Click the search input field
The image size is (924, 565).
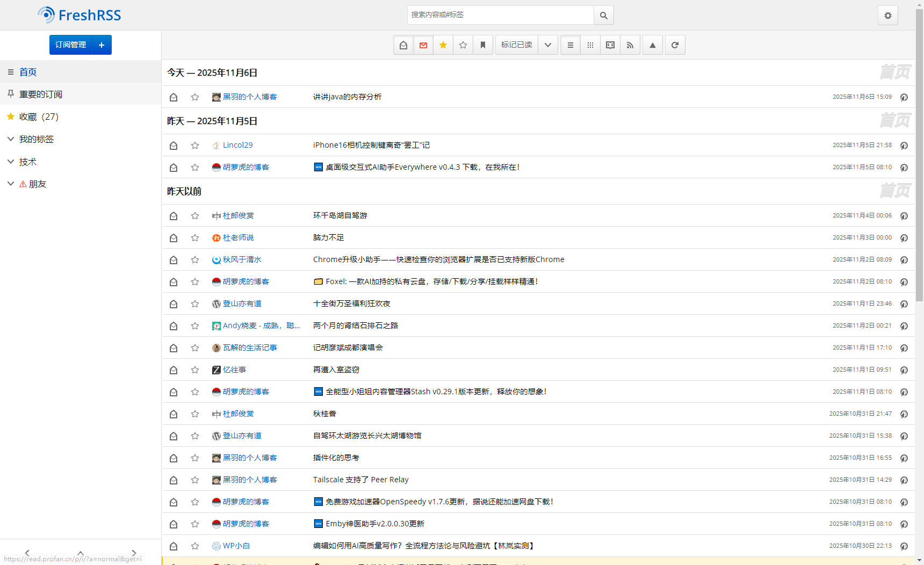(x=500, y=15)
